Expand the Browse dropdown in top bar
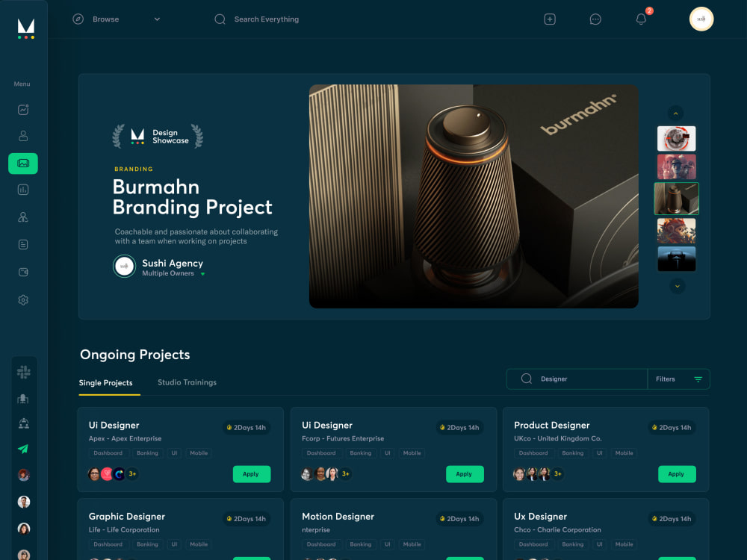747x560 pixels. click(x=157, y=19)
